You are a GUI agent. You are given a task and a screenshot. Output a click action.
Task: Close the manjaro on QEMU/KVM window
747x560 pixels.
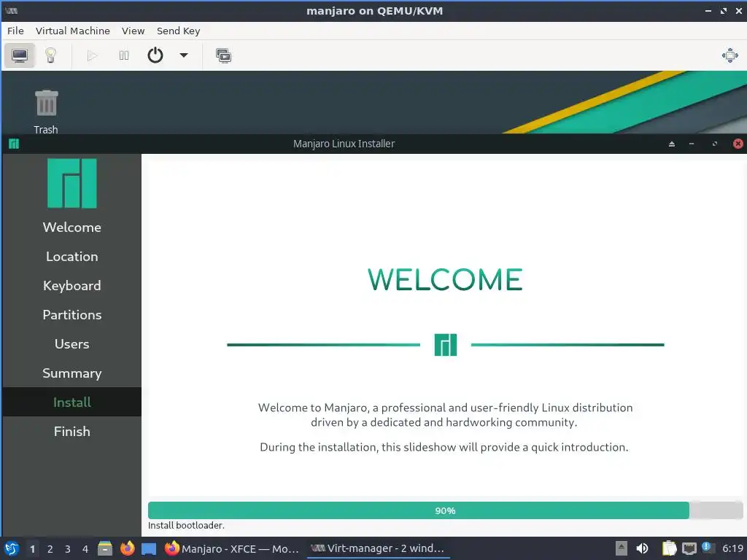(x=739, y=11)
